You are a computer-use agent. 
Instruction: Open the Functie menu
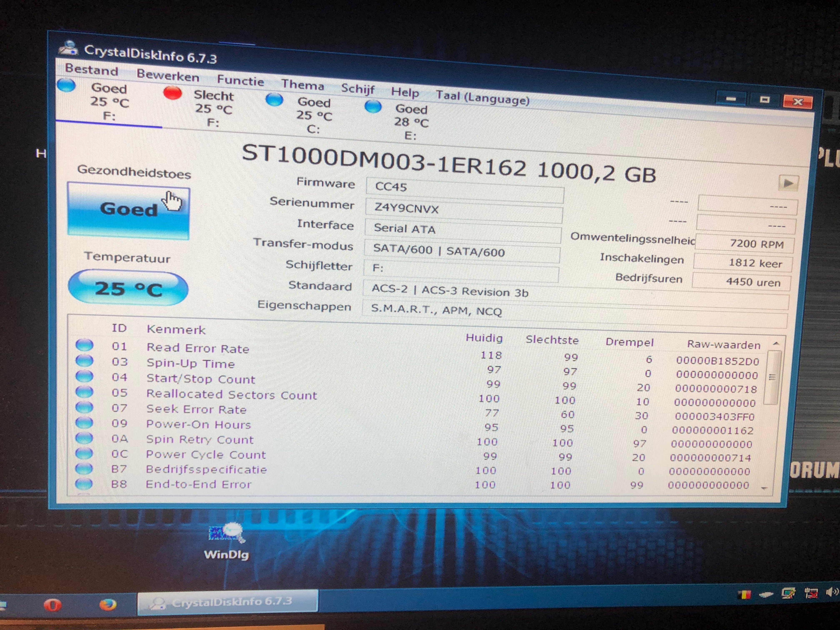point(240,80)
